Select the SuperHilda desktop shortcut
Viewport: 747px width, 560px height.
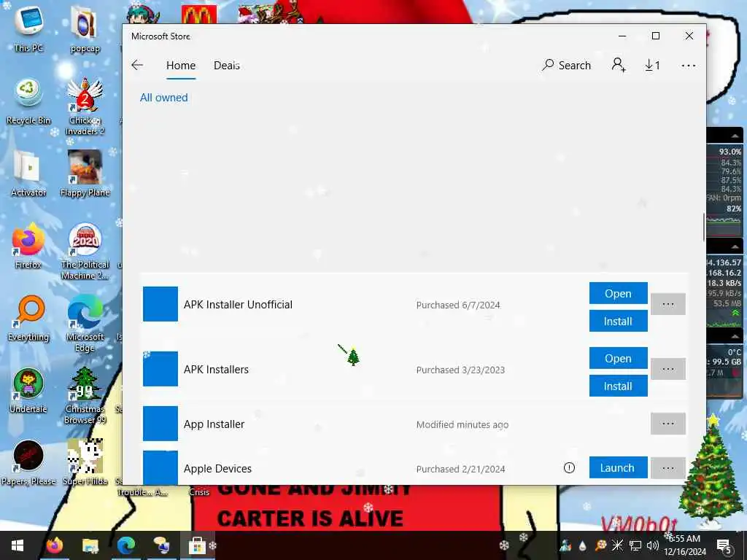click(85, 462)
